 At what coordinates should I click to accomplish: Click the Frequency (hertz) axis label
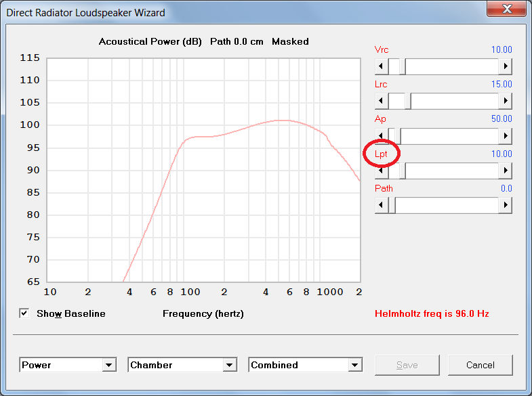(203, 314)
